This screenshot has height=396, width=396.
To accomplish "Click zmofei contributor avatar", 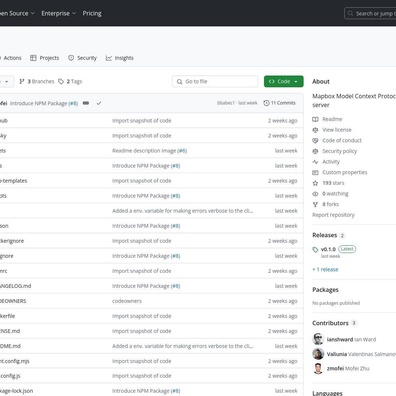I will (x=318, y=368).
